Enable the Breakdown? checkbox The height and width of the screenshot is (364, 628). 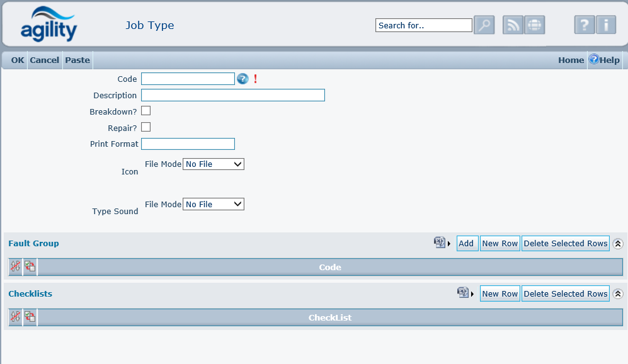coord(146,110)
